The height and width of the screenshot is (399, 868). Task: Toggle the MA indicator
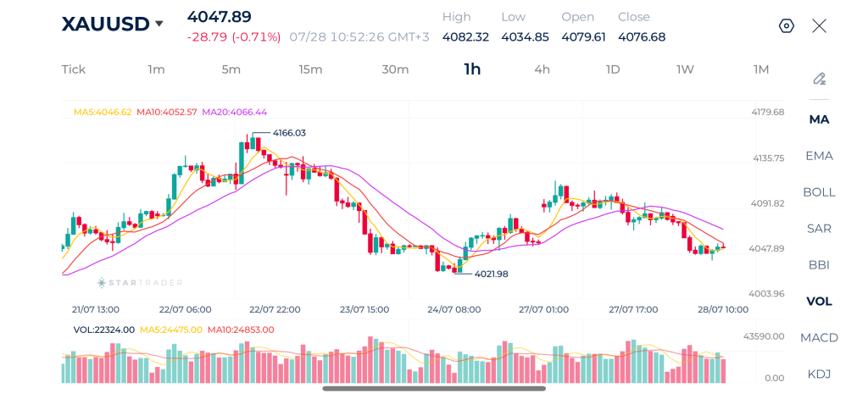pos(819,119)
